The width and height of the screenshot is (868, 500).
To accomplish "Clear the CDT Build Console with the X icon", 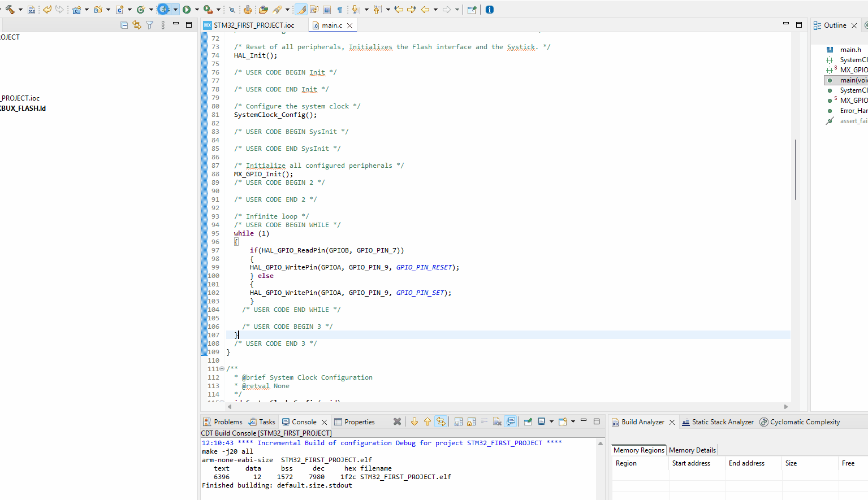I will click(497, 421).
